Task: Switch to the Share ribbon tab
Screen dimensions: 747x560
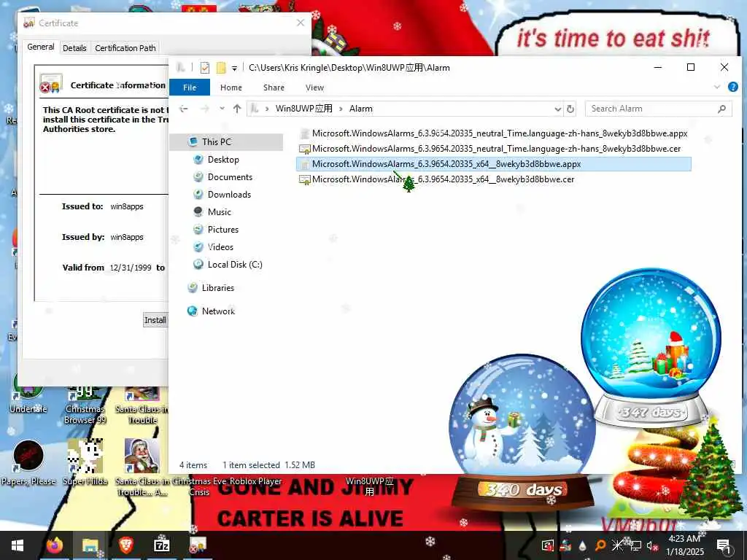Action: [274, 87]
